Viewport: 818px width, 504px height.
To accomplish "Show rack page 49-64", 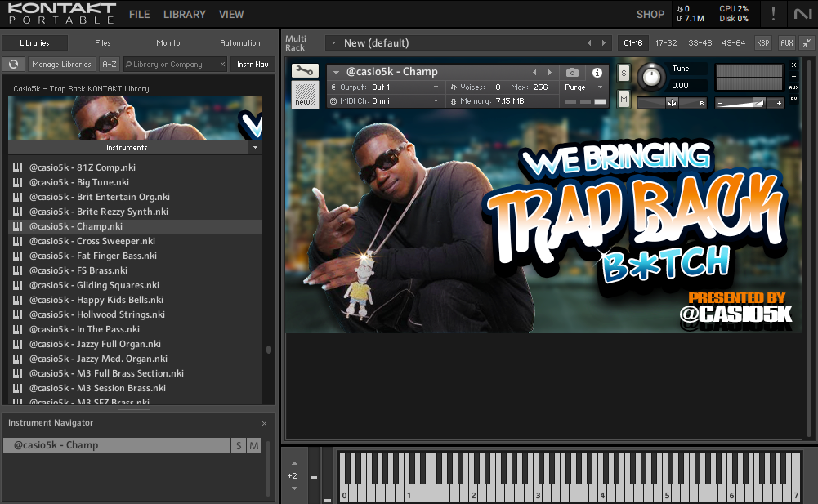I will 734,42.
